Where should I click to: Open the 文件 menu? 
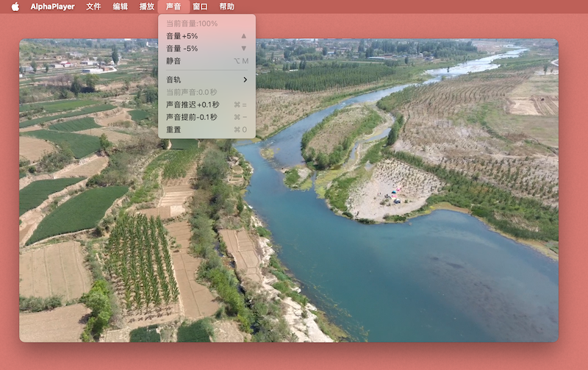pyautogui.click(x=93, y=7)
